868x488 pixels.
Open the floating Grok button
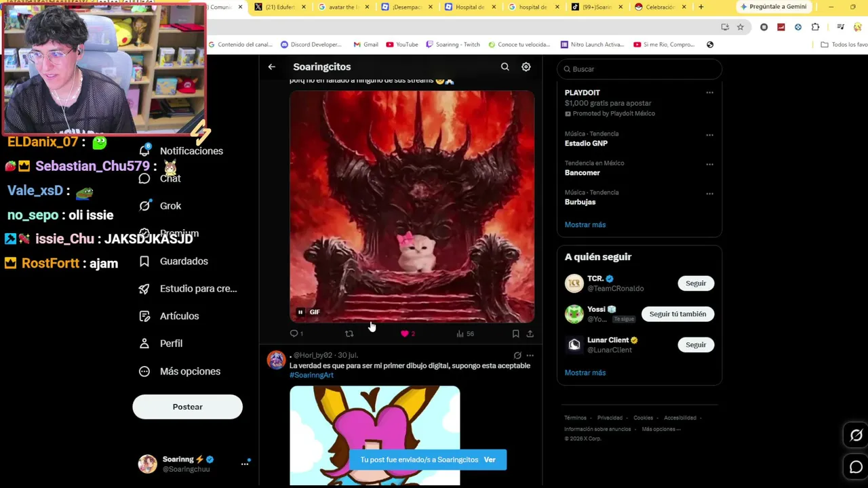(x=856, y=435)
